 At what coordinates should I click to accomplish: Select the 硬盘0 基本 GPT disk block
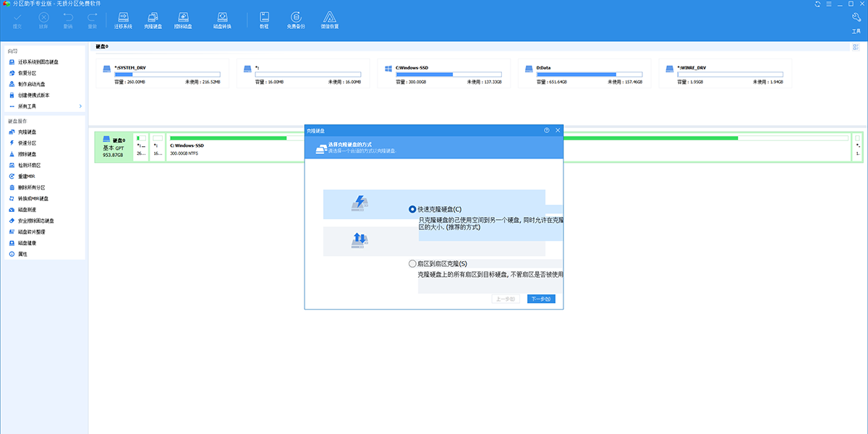click(114, 147)
